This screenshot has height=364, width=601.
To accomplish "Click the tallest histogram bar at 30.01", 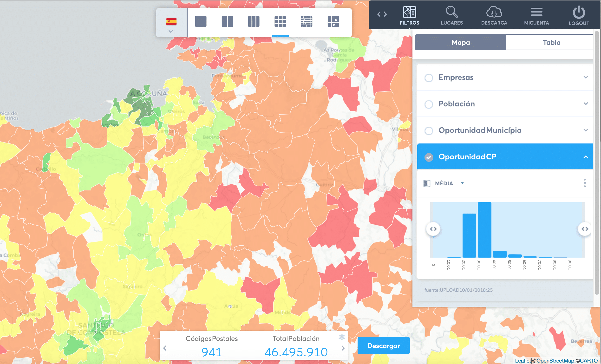I will pos(484,230).
